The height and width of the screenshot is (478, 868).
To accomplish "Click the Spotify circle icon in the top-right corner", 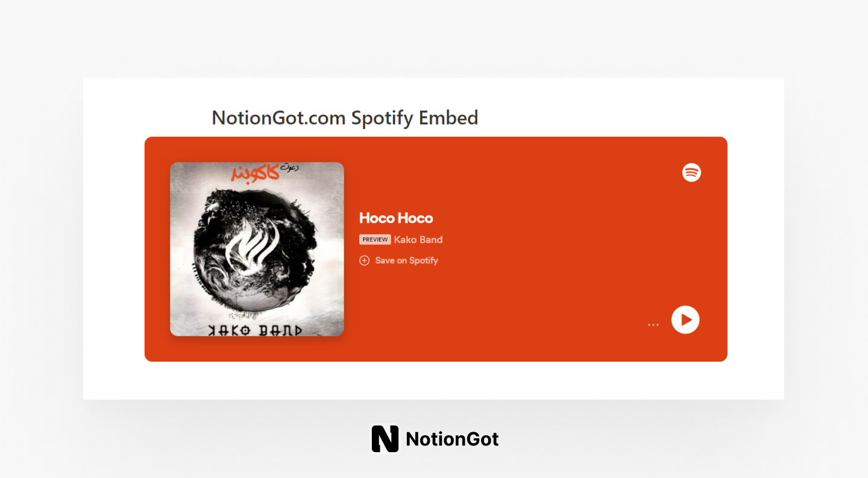I will click(691, 172).
